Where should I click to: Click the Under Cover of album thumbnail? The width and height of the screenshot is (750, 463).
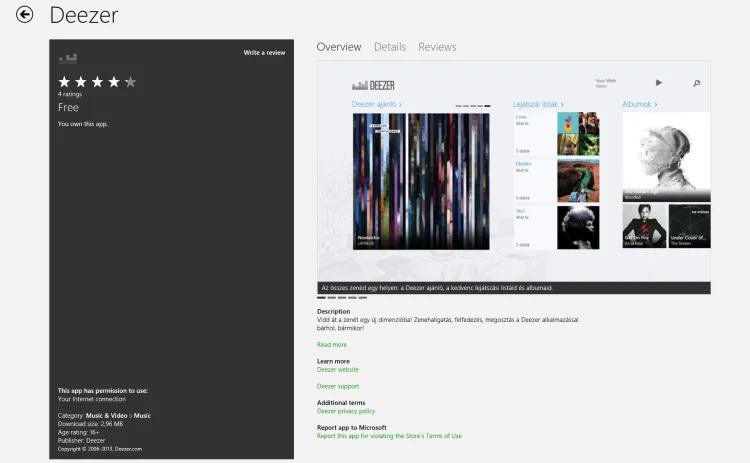pos(689,226)
